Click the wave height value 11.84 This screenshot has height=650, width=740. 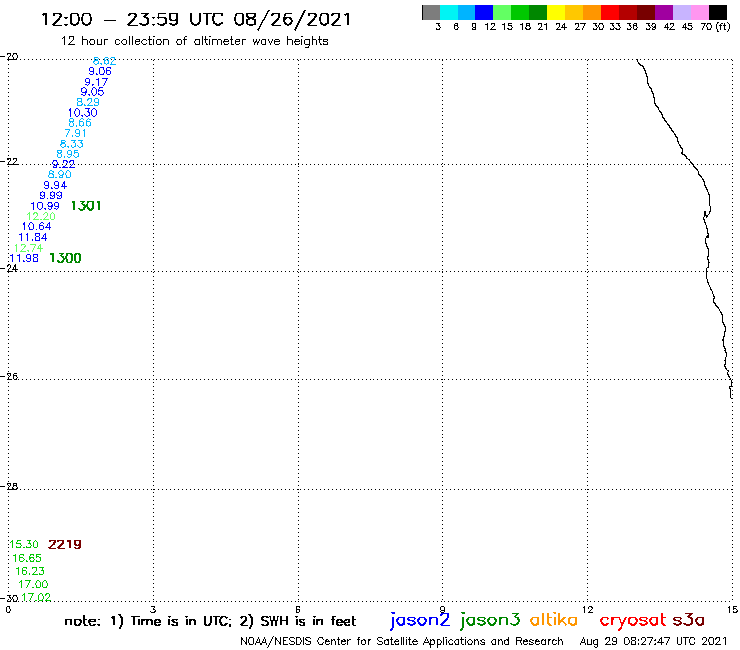click(x=33, y=237)
